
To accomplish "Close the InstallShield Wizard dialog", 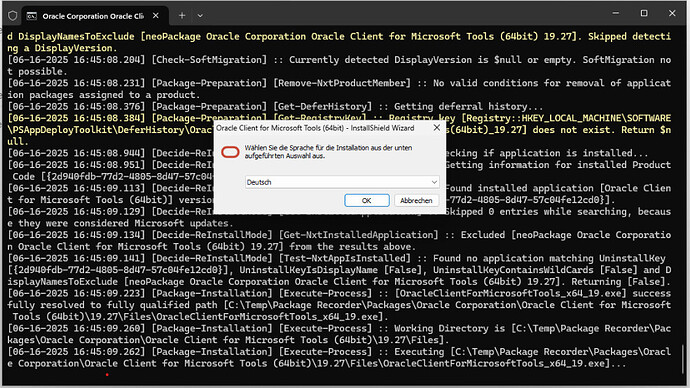I will point(437,128).
